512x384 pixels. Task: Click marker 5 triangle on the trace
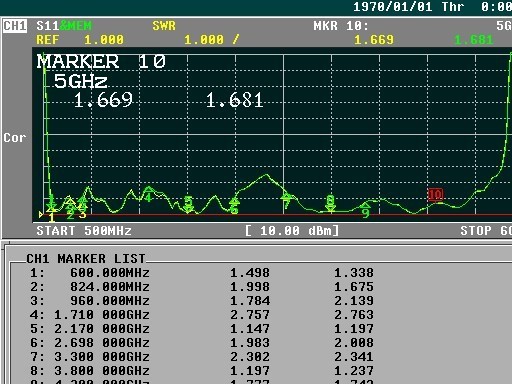pos(188,204)
